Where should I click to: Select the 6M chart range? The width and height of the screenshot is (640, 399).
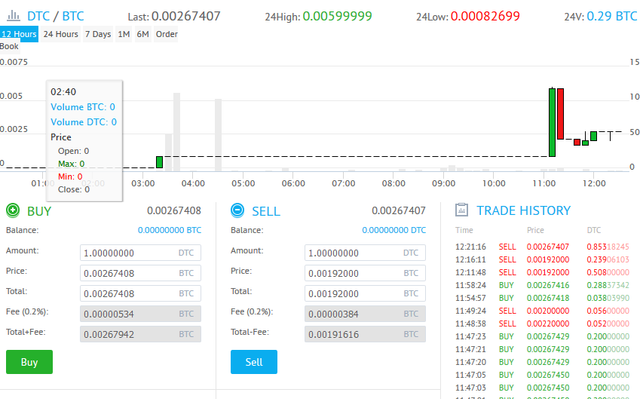point(143,34)
